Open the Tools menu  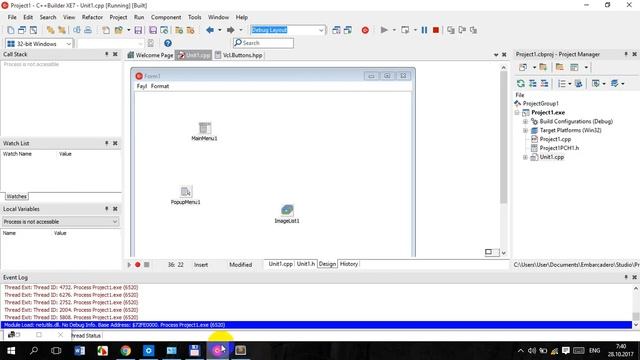(195, 17)
